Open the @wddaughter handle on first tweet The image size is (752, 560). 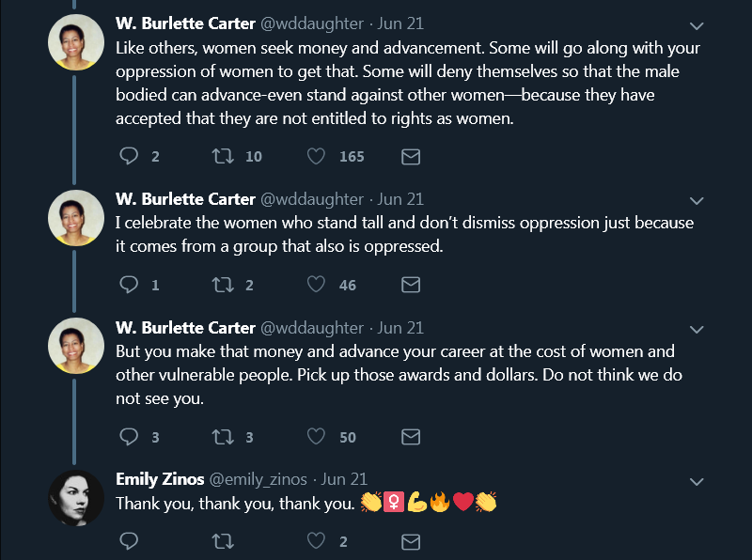[311, 23]
